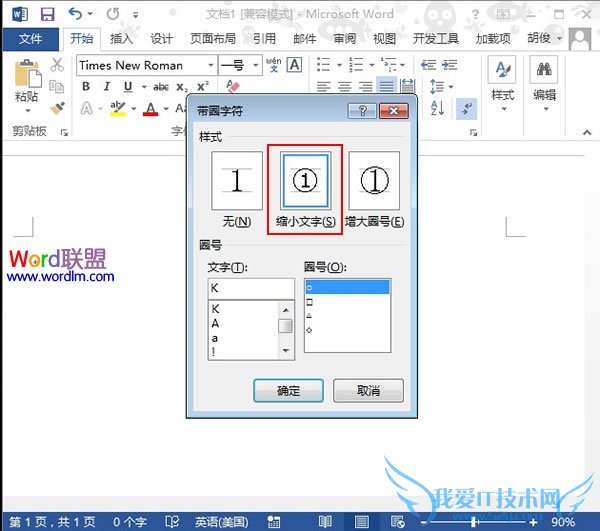Switch to Insert (插入) tab
This screenshot has height=531, width=600.
[121, 39]
